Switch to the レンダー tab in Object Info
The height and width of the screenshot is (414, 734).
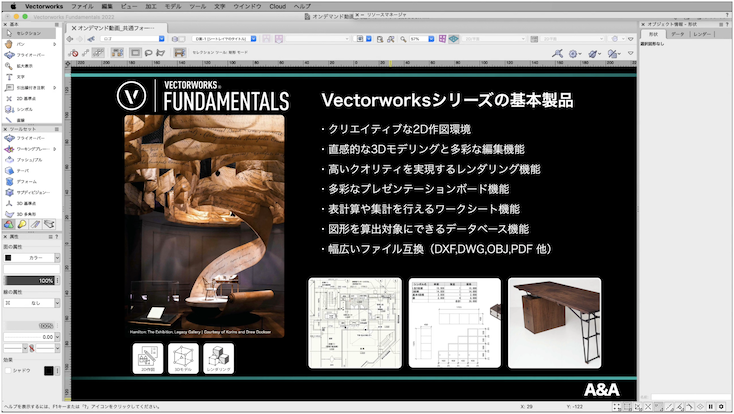(702, 34)
